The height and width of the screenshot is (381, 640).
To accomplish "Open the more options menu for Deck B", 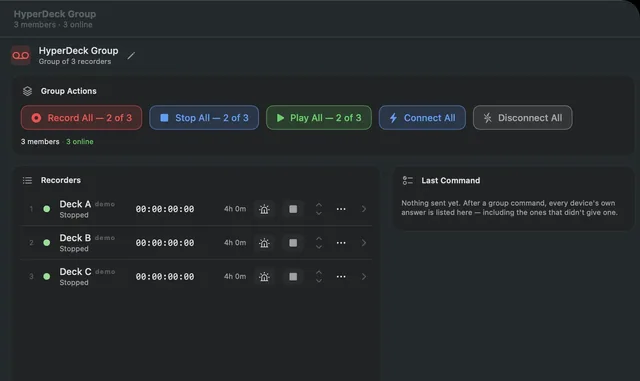I will [x=341, y=243].
